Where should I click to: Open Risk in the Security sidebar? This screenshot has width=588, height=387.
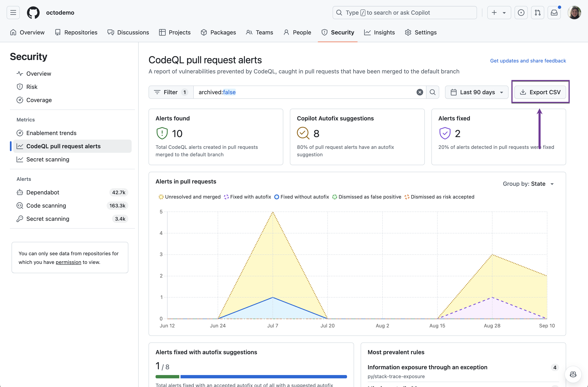[x=72, y=87]
